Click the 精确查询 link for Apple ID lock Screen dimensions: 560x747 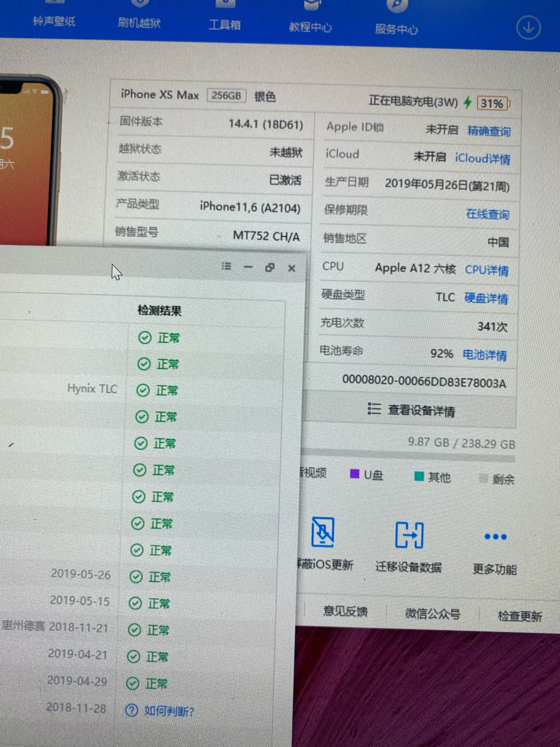[489, 131]
